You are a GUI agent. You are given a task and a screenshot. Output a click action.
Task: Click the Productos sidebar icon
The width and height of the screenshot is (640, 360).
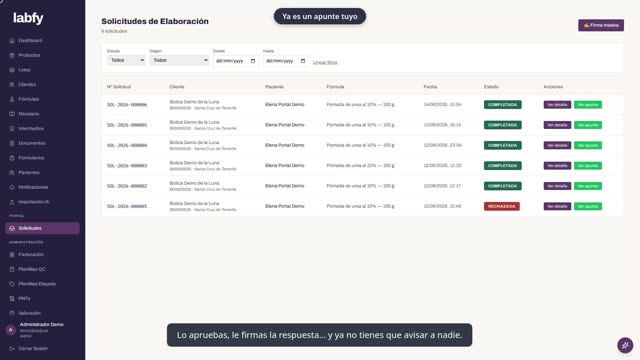tap(12, 55)
